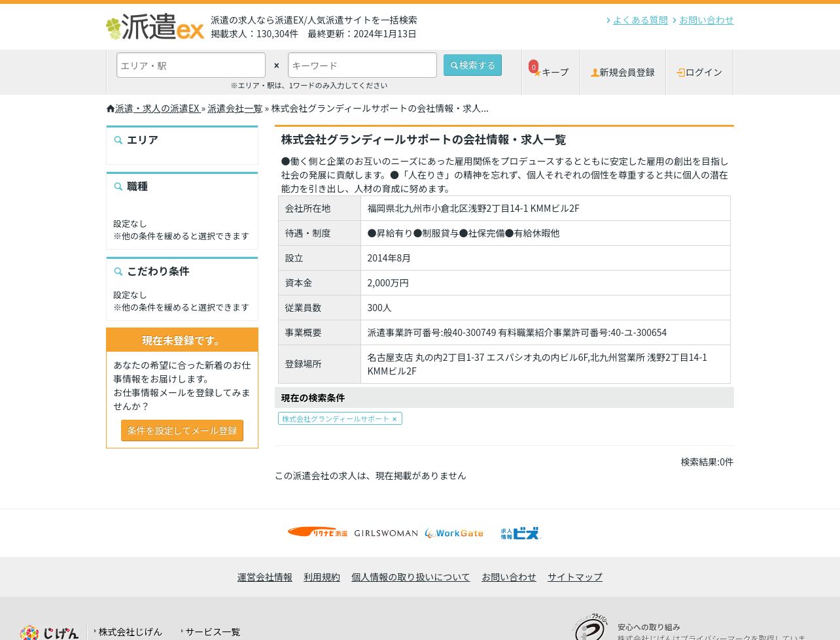
Task: Click the star keep icon with badge
Action: point(535,70)
